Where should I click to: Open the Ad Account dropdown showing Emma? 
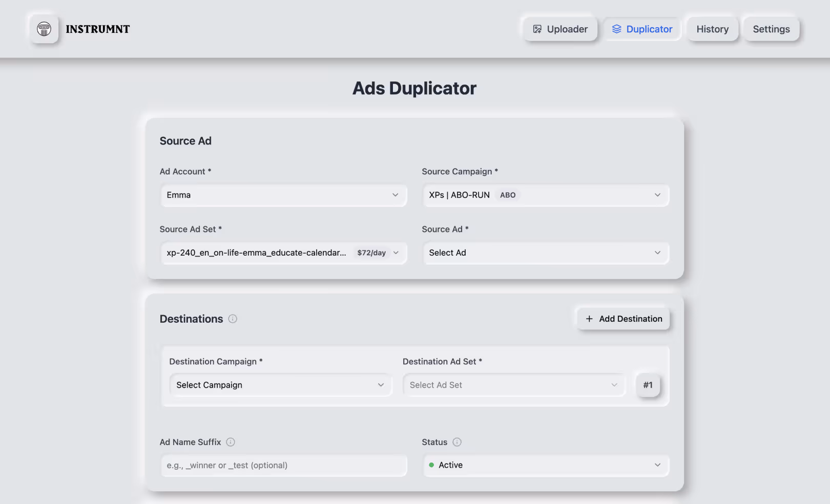tap(283, 195)
